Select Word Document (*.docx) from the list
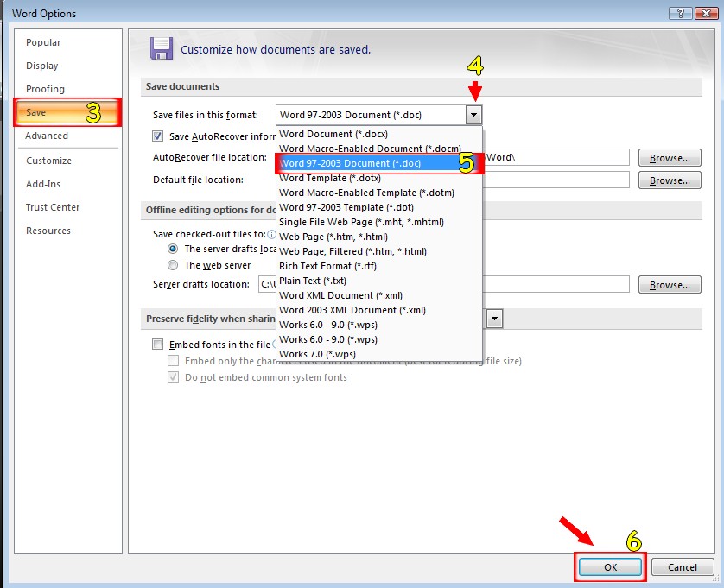 click(333, 134)
